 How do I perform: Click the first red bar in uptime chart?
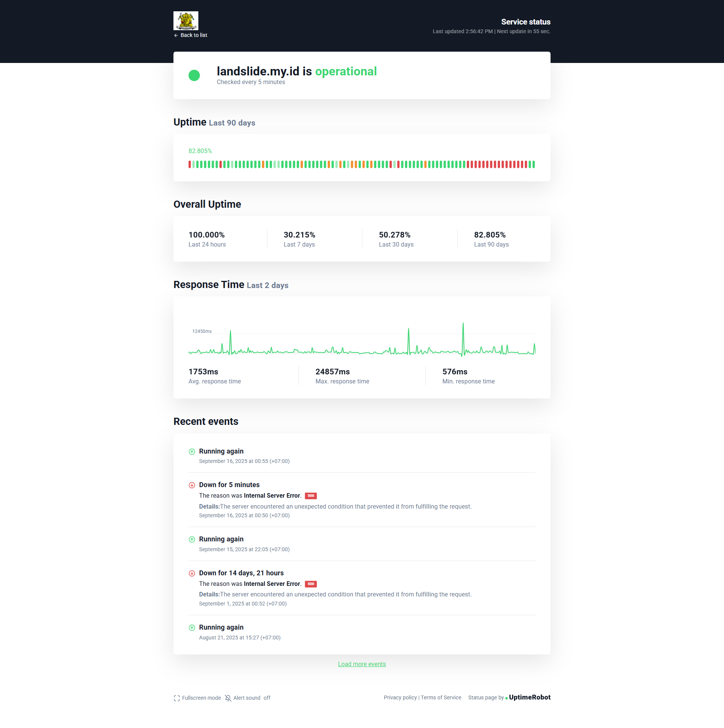[190, 164]
